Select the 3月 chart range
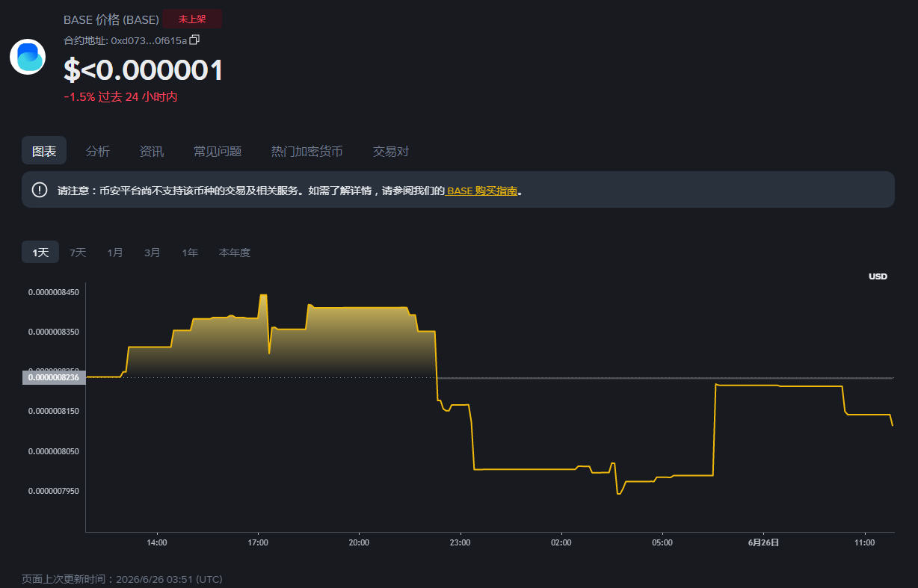Screen dimensions: 918x588 pyautogui.click(x=153, y=253)
